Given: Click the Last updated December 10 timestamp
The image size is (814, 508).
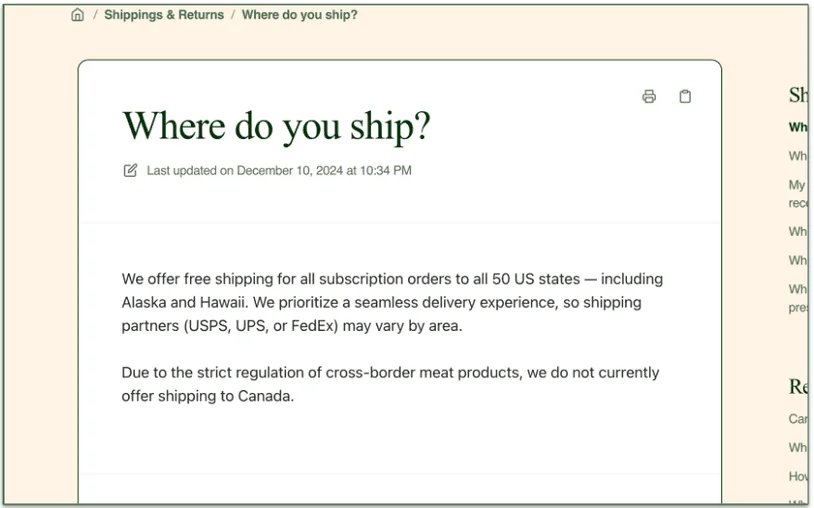Looking at the screenshot, I should 279,170.
